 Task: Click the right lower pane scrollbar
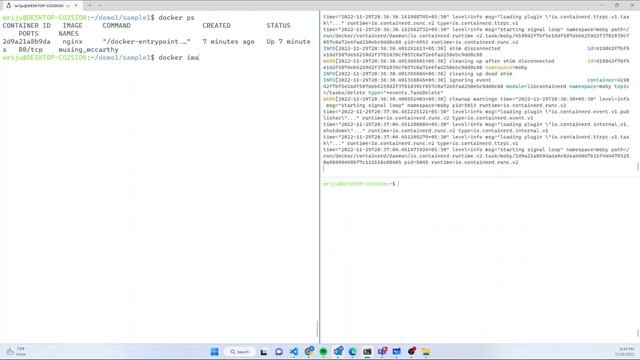pyautogui.click(x=638, y=333)
